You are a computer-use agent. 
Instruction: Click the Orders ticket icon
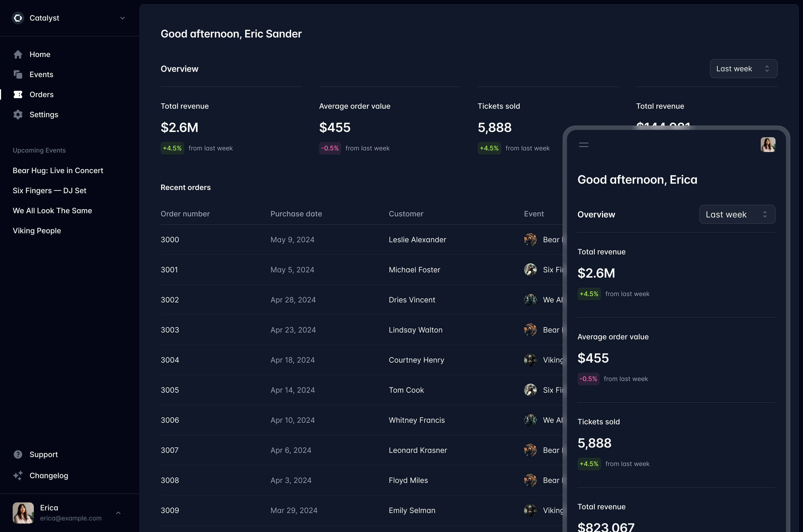coord(18,95)
